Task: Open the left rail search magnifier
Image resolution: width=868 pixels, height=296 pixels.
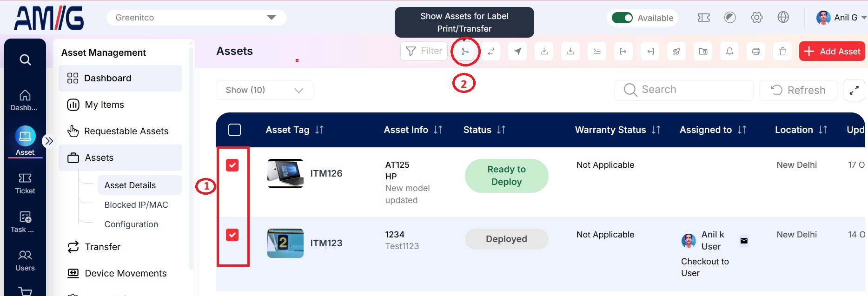Action: tap(25, 60)
